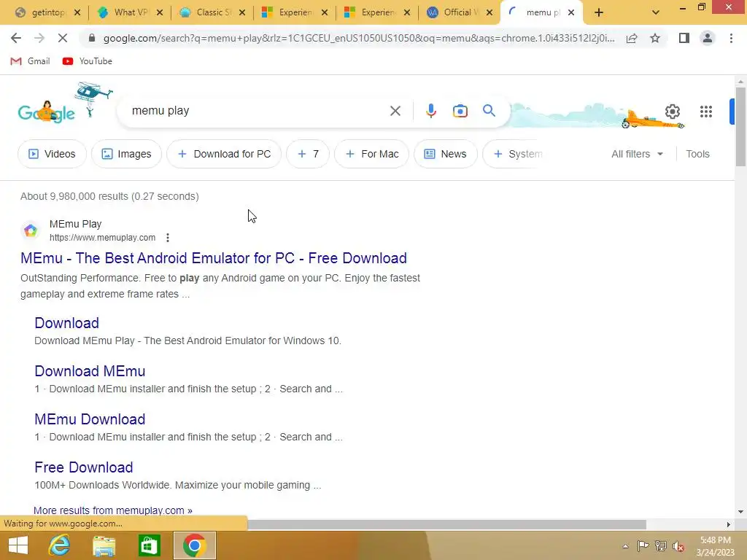Open the Windows Store taskbar icon
The width and height of the screenshot is (747, 560).
pos(149,545)
